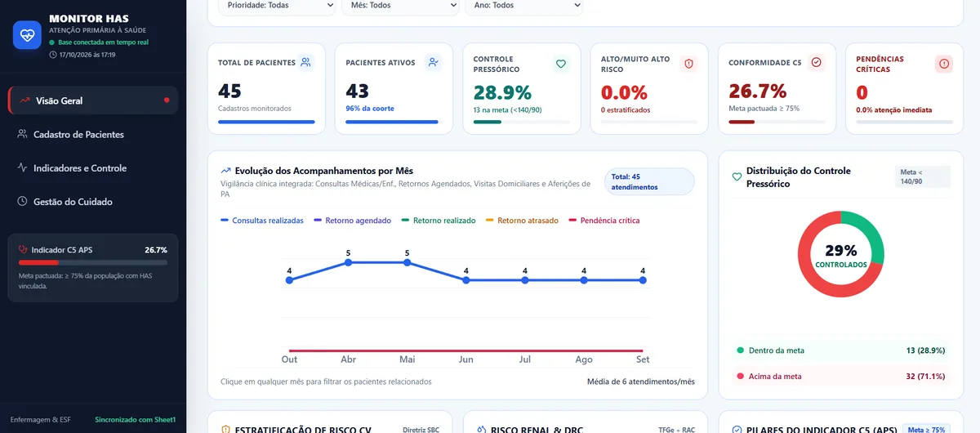Select the Abr data point on chart

tap(349, 263)
